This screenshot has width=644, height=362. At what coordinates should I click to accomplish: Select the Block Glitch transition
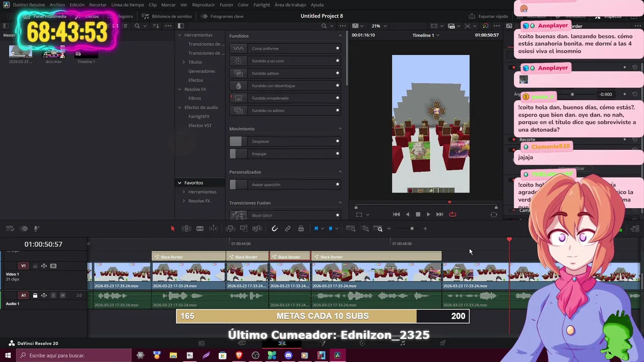[x=285, y=215]
